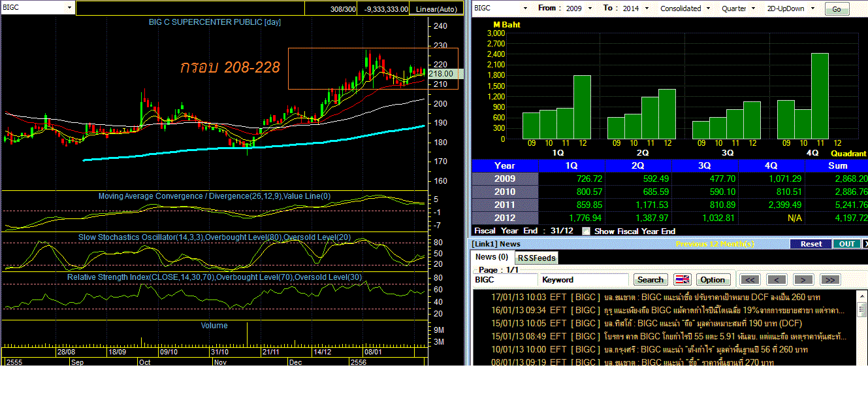
Task: Click the BIG C SUPERCENTER PUBLIC [day] title
Action: (x=215, y=22)
